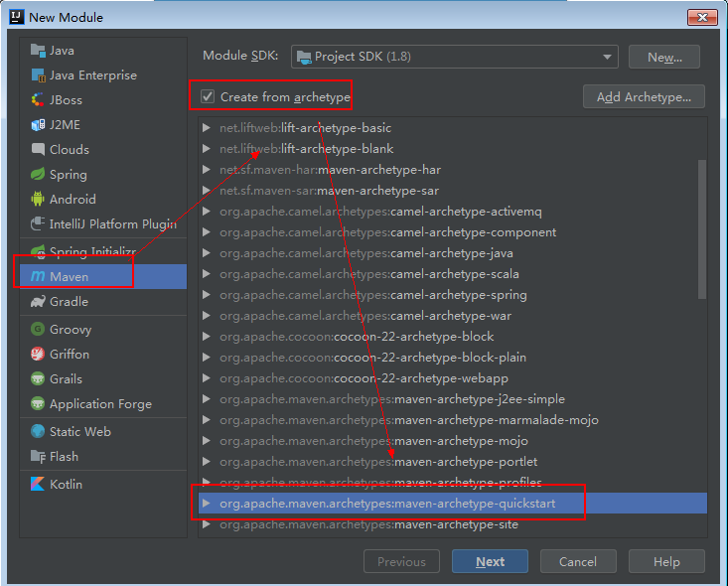
Task: Choose Kotlin label in module type list
Action: click(66, 484)
